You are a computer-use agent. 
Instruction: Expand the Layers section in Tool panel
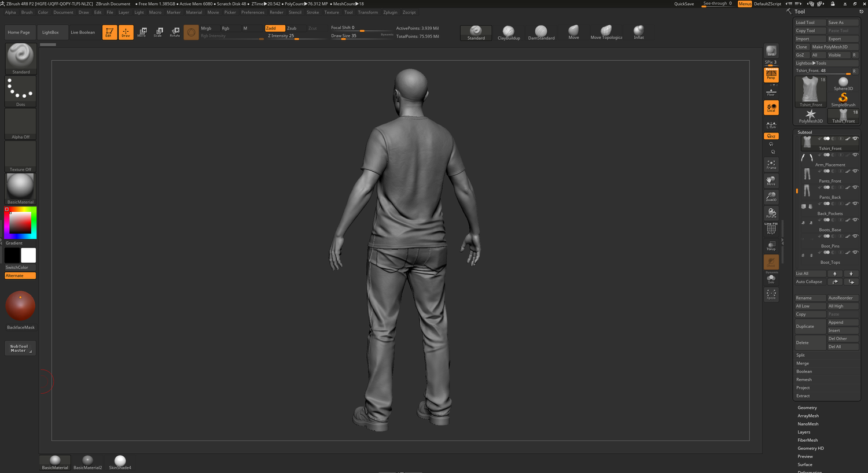(x=804, y=432)
